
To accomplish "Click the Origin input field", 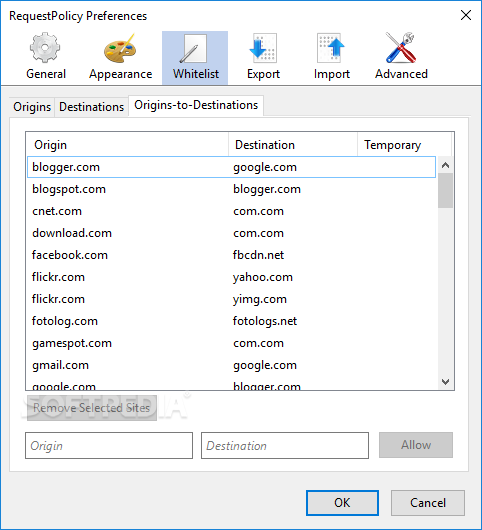I will [109, 445].
